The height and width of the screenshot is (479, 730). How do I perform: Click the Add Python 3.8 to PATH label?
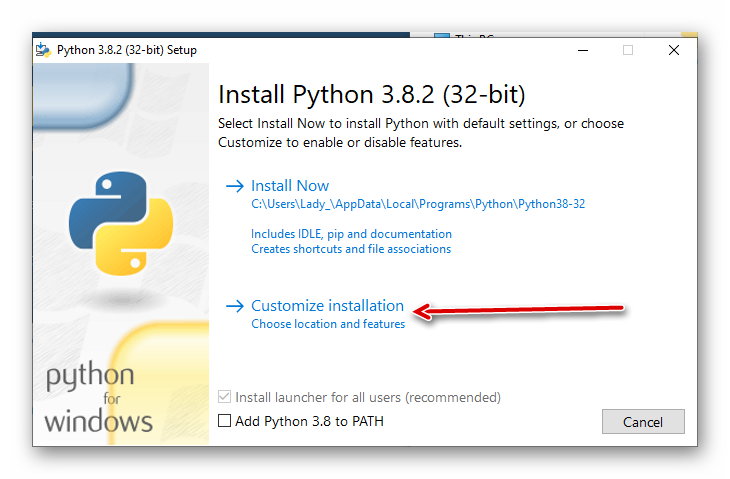pos(309,421)
